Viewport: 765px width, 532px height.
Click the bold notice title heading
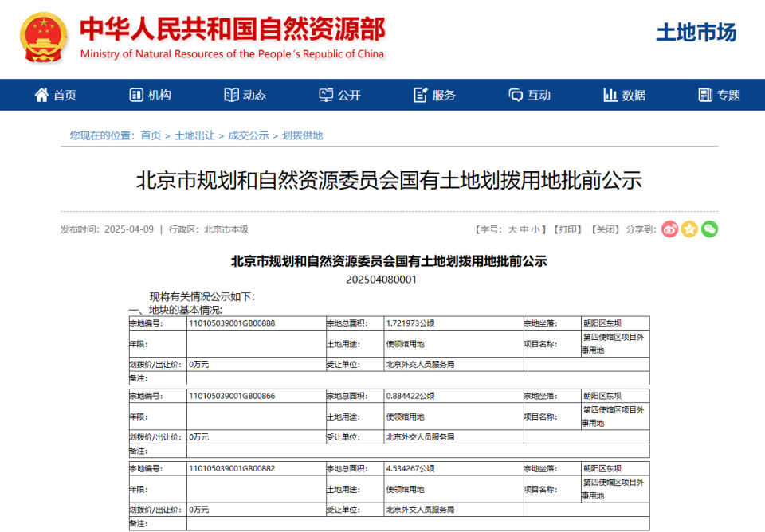coord(389,261)
